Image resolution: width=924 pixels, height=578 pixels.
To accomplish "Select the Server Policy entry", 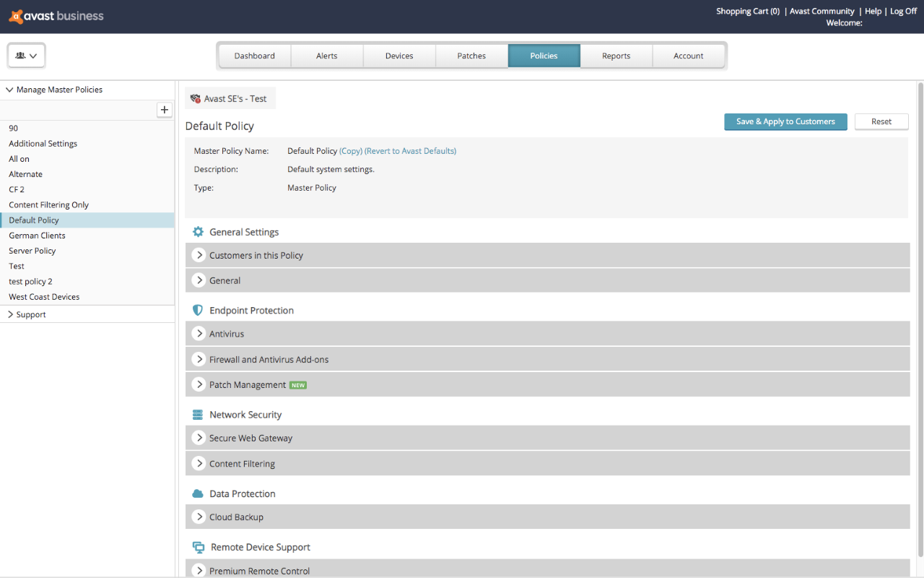I will coord(87,251).
